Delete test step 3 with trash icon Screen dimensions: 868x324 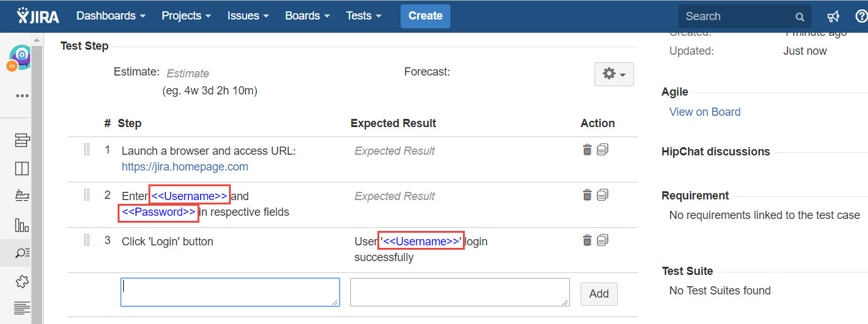[x=587, y=240]
